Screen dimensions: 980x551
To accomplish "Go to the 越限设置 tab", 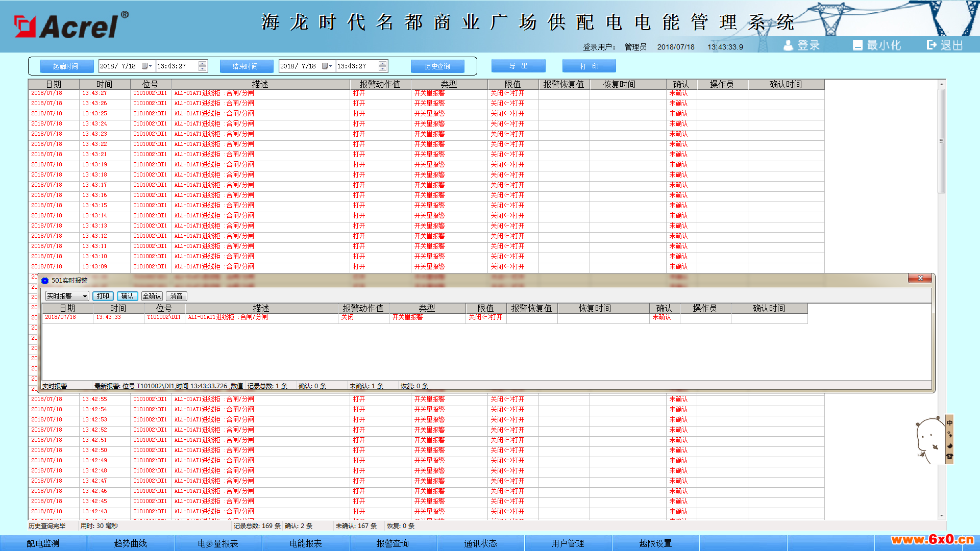I will tap(655, 543).
